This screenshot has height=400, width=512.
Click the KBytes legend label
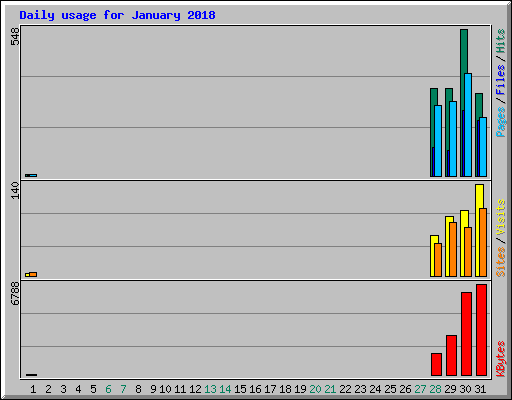click(500, 359)
